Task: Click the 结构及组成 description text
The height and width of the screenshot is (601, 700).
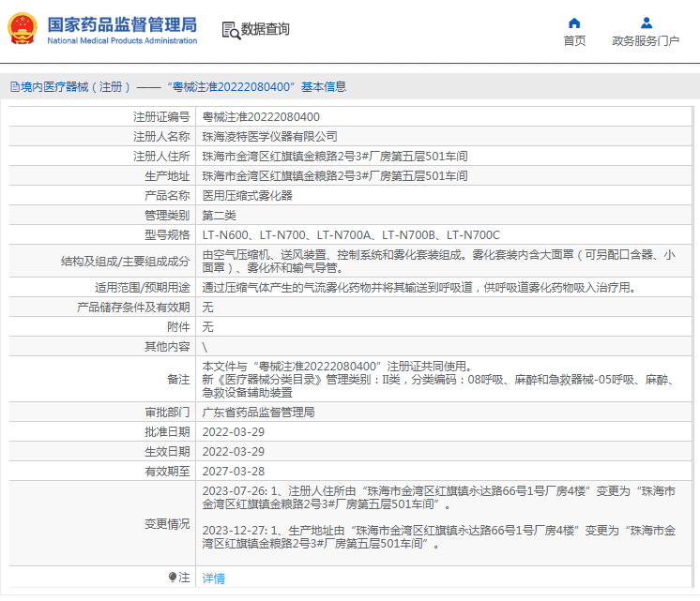Action: 438,261
